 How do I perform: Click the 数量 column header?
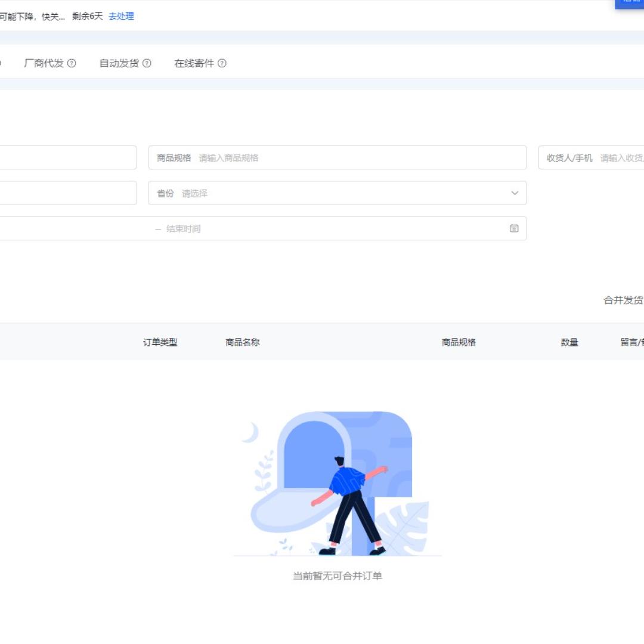tap(569, 342)
